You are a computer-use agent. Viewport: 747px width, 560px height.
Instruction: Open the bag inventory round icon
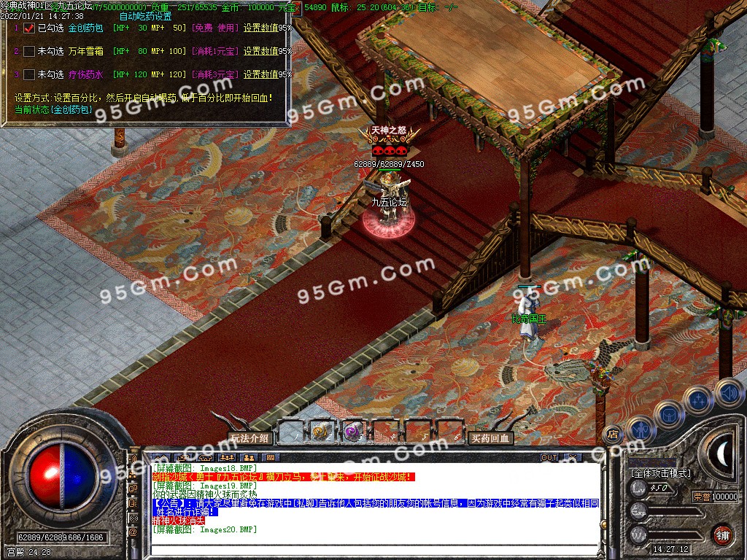670,415
